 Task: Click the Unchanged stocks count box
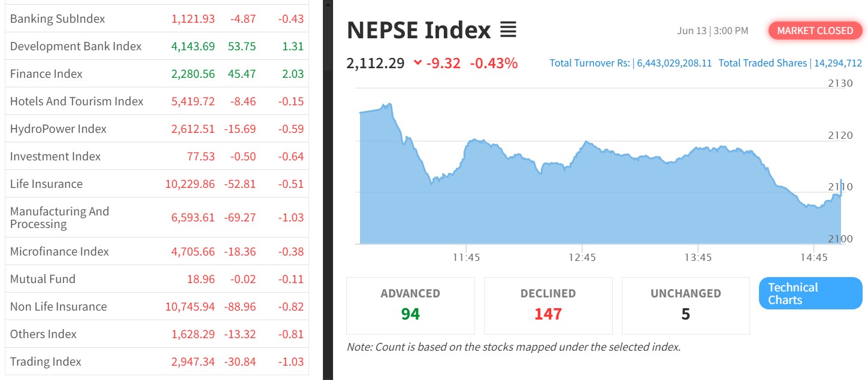pos(685,305)
